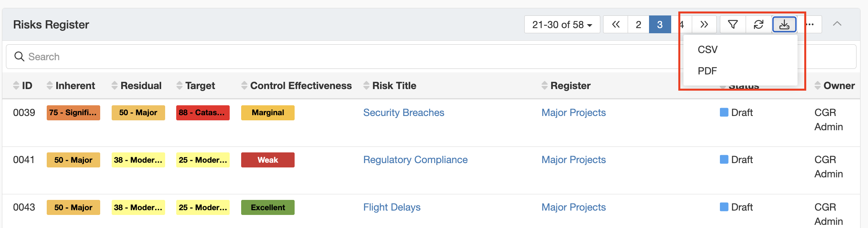Screen dimensions: 868x228
Task: Click the filter funnel icon
Action: pos(733,25)
